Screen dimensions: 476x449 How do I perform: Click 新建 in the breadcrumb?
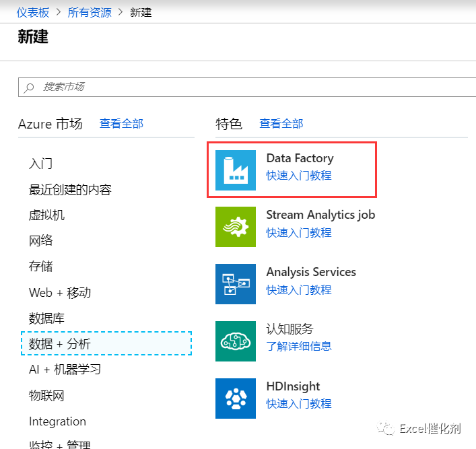point(141,12)
